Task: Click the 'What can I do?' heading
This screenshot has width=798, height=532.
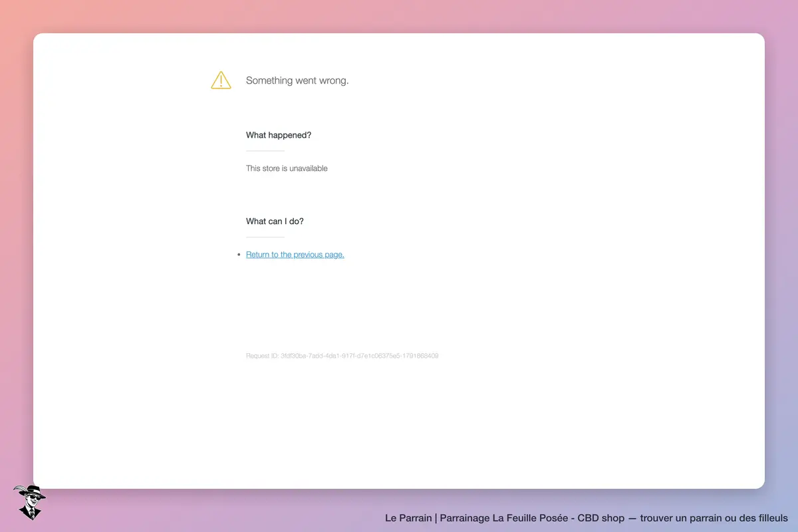Action: pyautogui.click(x=275, y=221)
